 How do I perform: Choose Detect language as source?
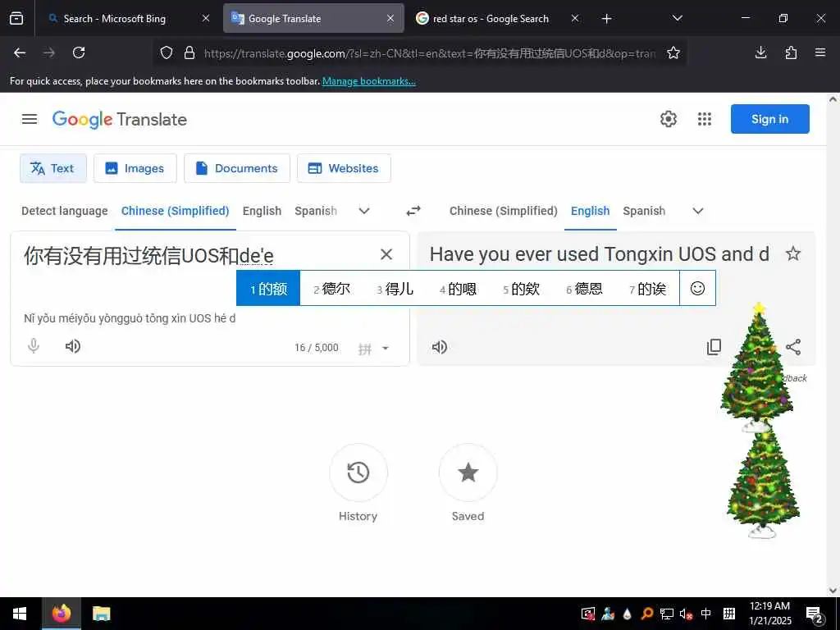64,211
